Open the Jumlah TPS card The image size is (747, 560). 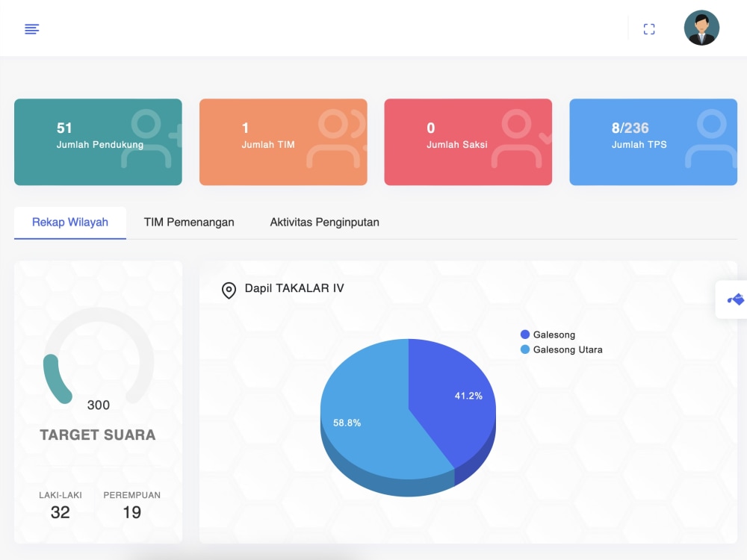click(x=653, y=142)
